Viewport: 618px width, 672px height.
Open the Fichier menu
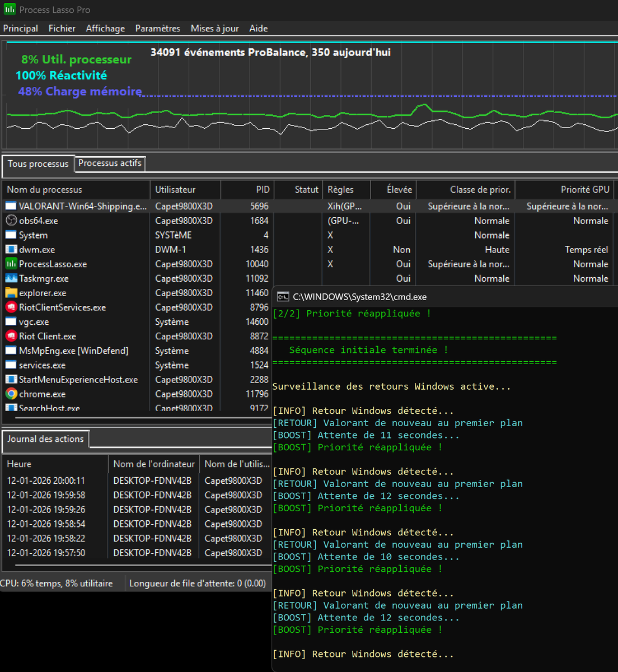pyautogui.click(x=62, y=28)
